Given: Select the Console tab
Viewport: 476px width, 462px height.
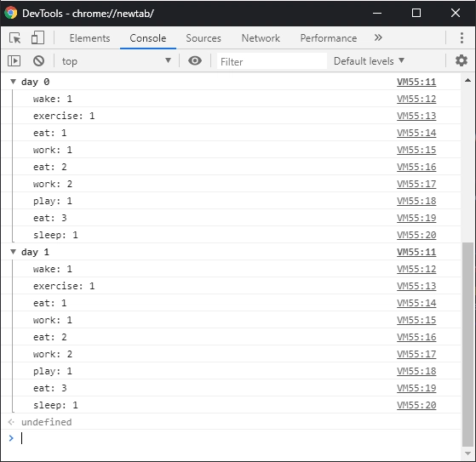Looking at the screenshot, I should 148,38.
